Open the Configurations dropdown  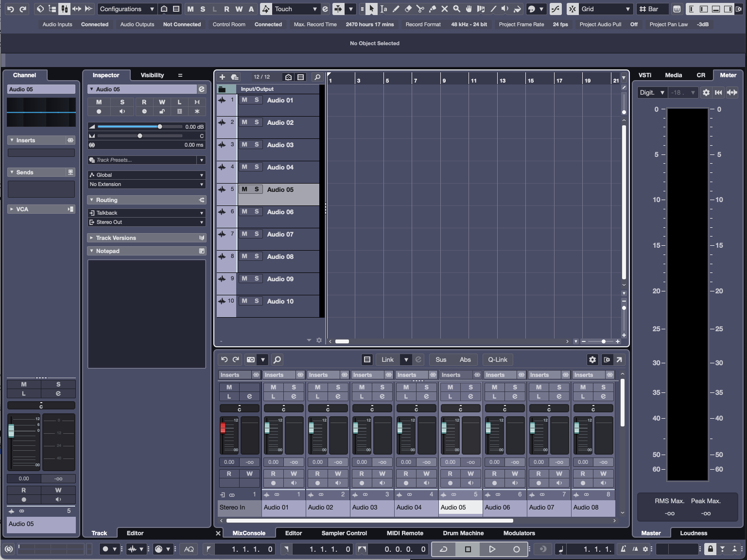point(127,9)
